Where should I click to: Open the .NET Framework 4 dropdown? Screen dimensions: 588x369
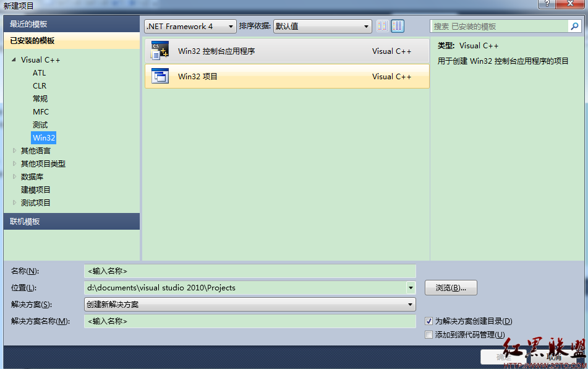coord(190,26)
